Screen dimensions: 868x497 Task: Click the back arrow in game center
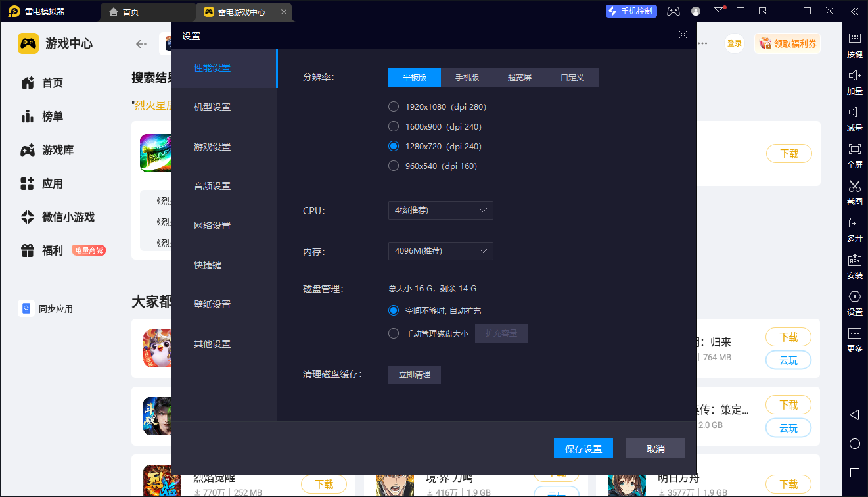[141, 44]
